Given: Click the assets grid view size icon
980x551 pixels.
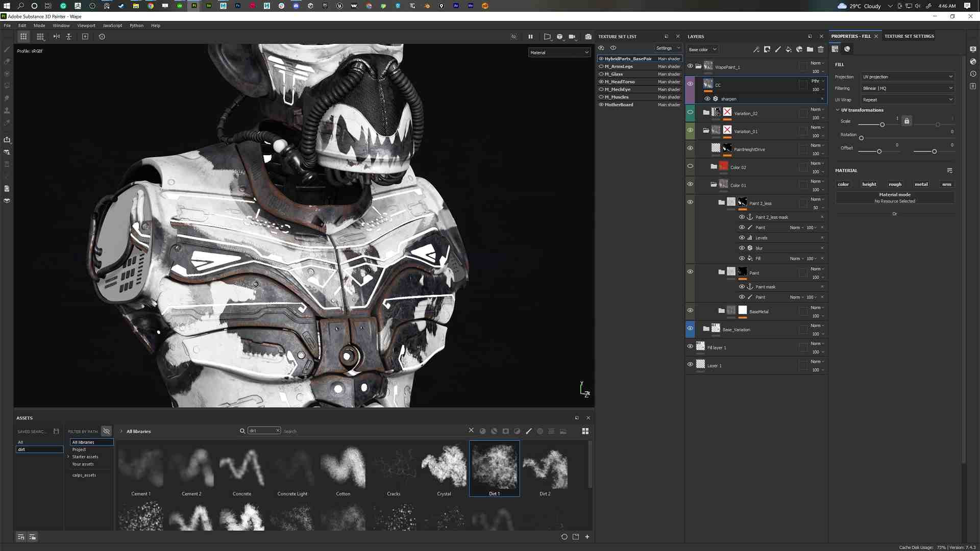Looking at the screenshot, I should pyautogui.click(x=585, y=432).
